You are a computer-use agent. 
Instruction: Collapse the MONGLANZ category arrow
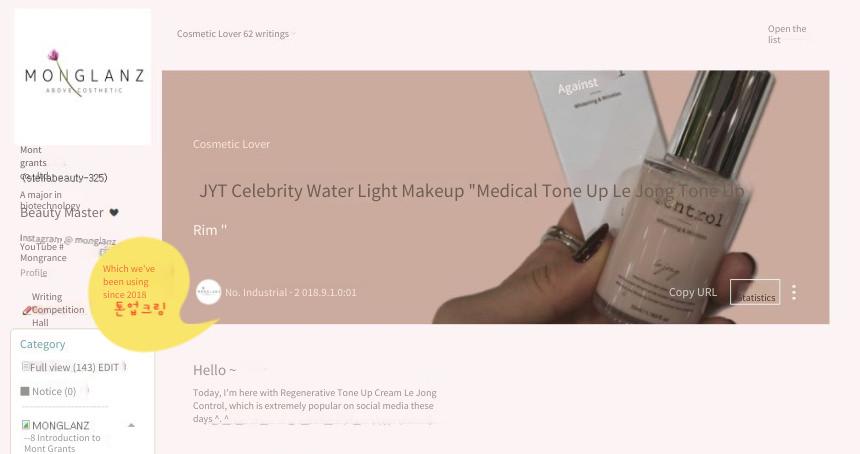[131, 425]
